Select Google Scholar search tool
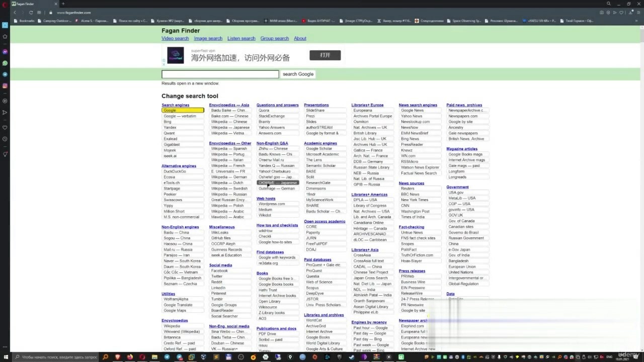 [x=325, y=148]
